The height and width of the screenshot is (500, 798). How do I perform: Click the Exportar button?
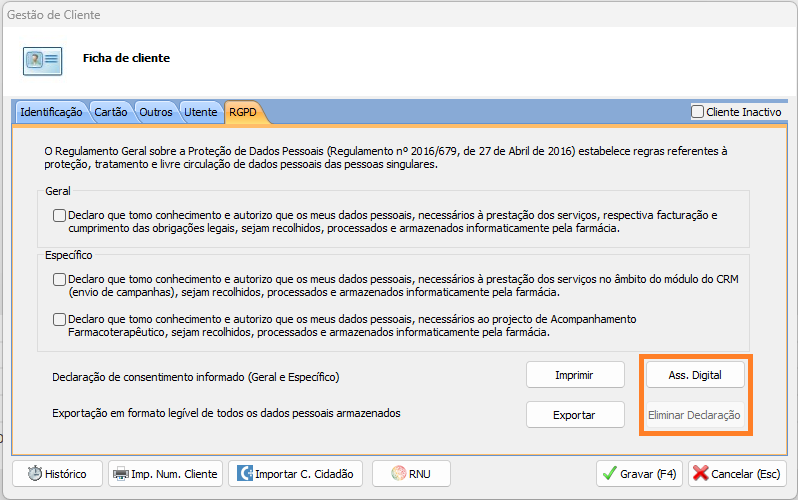click(x=574, y=415)
